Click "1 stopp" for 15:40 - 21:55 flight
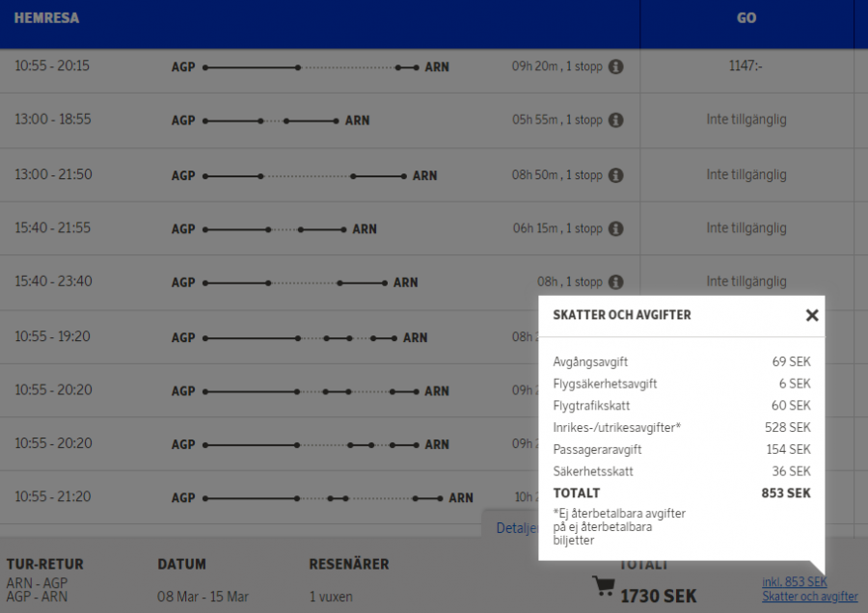This screenshot has width=868, height=613. pyautogui.click(x=583, y=228)
